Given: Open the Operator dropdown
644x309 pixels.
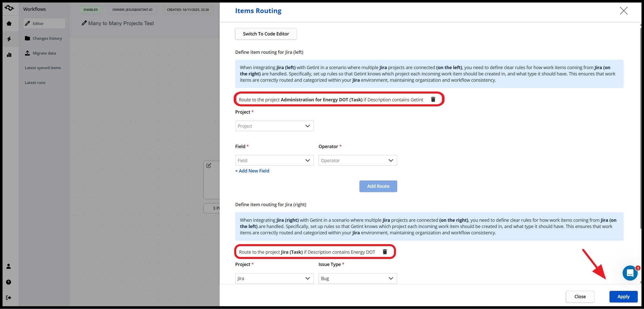Looking at the screenshot, I should [x=357, y=160].
